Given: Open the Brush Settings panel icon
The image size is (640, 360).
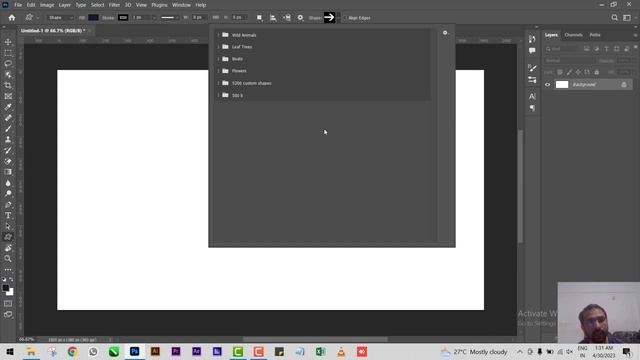Looking at the screenshot, I should point(532,68).
